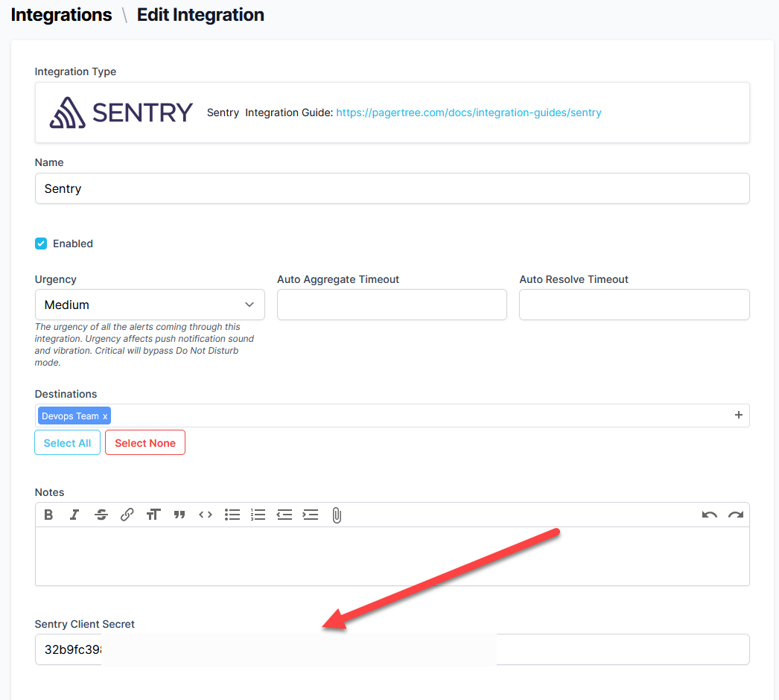Create a bulleted list in Notes
The image size is (779, 700).
tap(232, 515)
